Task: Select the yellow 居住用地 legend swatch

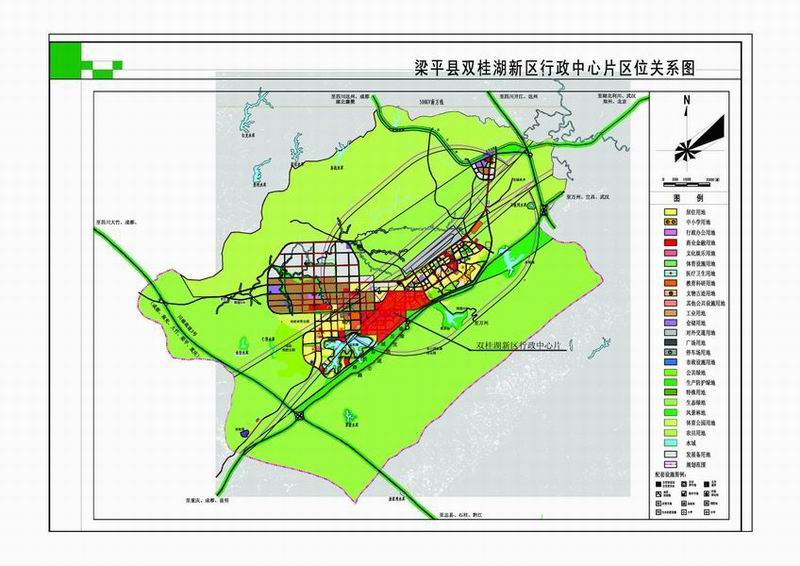Action: [670, 212]
